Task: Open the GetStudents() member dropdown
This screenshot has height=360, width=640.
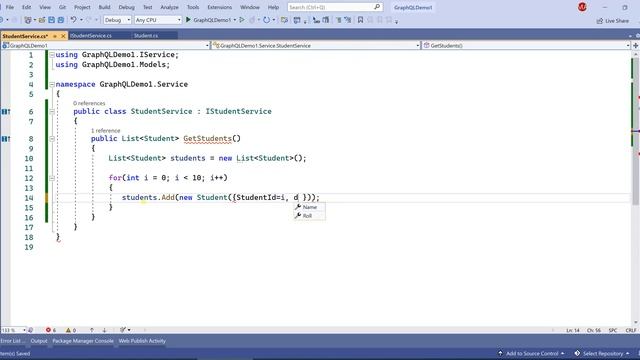Action: click(526, 45)
